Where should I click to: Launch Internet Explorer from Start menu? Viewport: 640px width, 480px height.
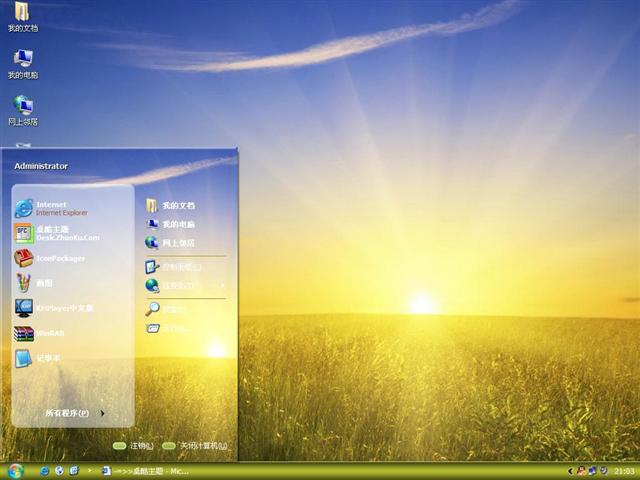[52, 208]
